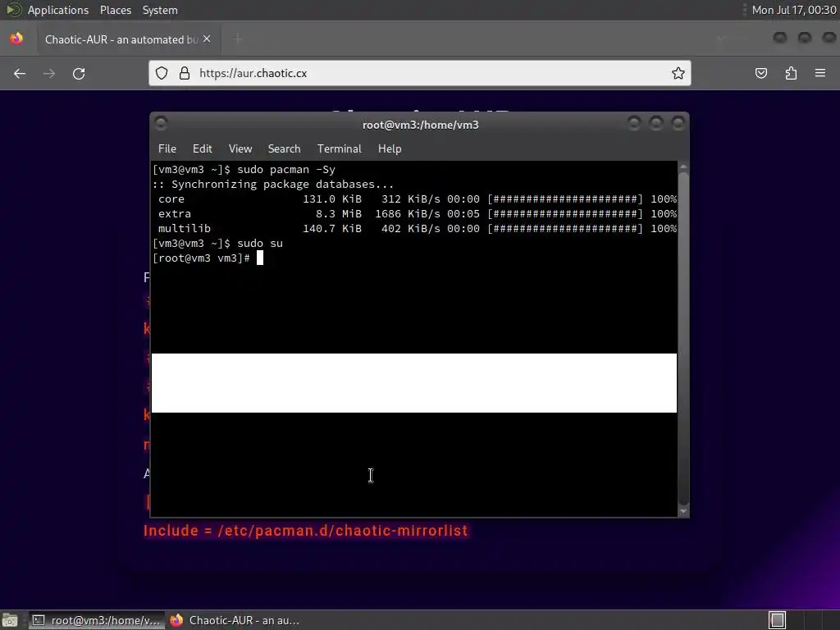840x630 pixels.
Task: Open terminal View menu
Action: tap(240, 149)
